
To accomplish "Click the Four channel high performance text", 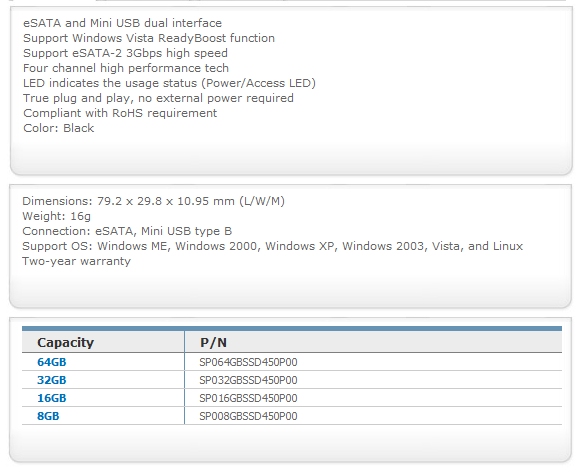I will (126, 68).
